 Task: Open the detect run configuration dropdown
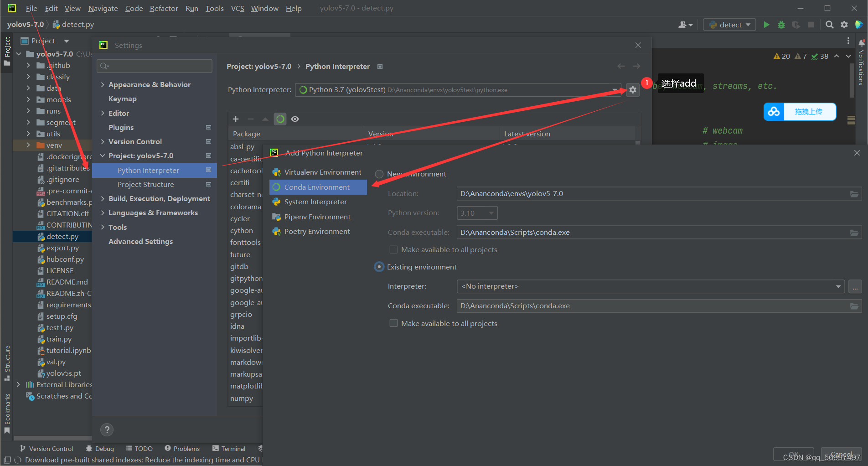click(729, 25)
